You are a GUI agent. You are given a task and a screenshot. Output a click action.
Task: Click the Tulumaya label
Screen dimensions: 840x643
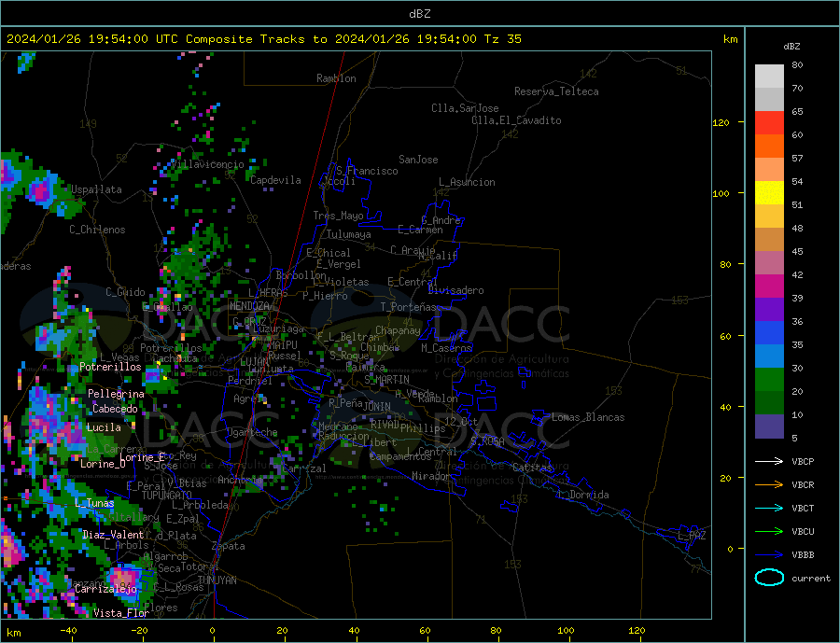coord(349,234)
